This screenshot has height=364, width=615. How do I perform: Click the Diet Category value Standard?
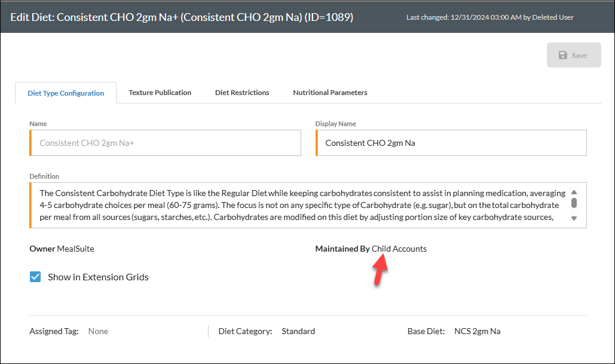pyautogui.click(x=298, y=331)
